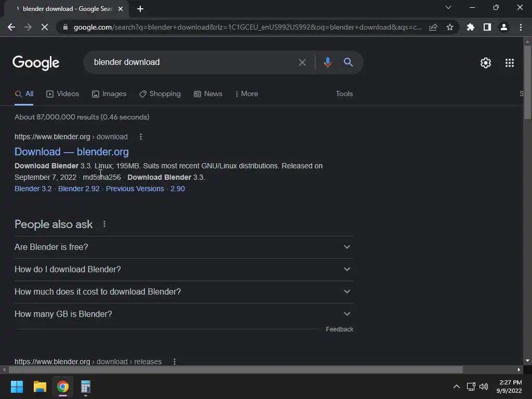
Task: Open the Calculator taskbar app
Action: 86,387
